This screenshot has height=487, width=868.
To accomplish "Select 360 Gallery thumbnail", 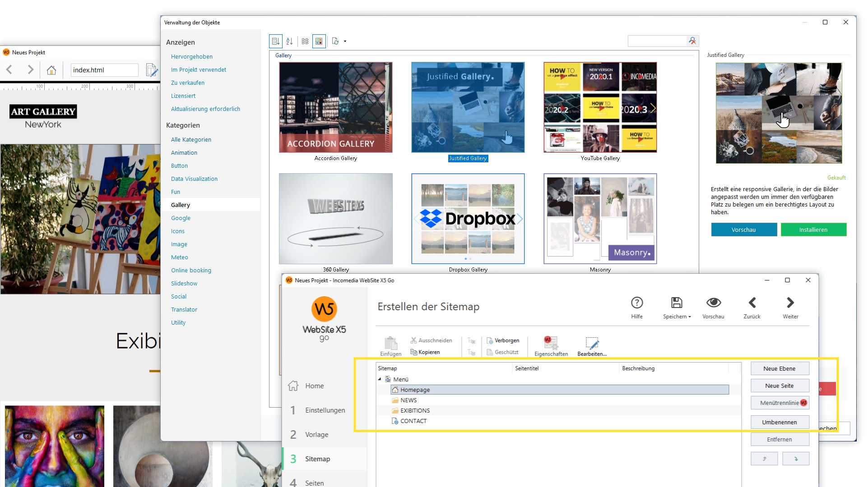I will click(x=335, y=219).
